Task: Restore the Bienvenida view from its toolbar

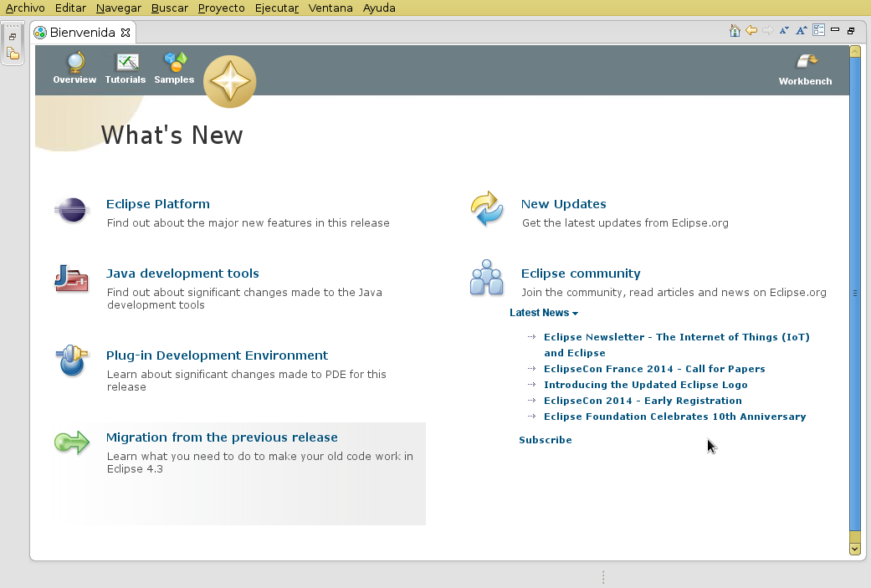Action: (x=851, y=31)
